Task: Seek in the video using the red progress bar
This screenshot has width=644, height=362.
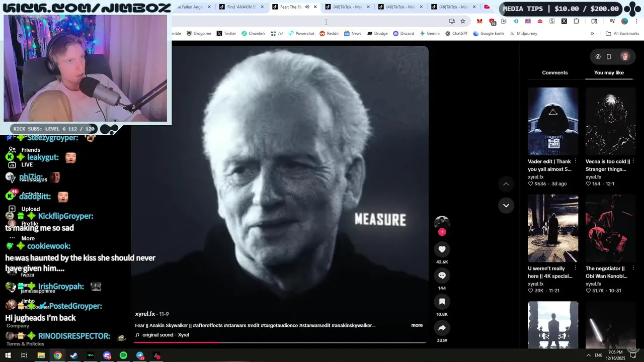Action: tap(280, 342)
